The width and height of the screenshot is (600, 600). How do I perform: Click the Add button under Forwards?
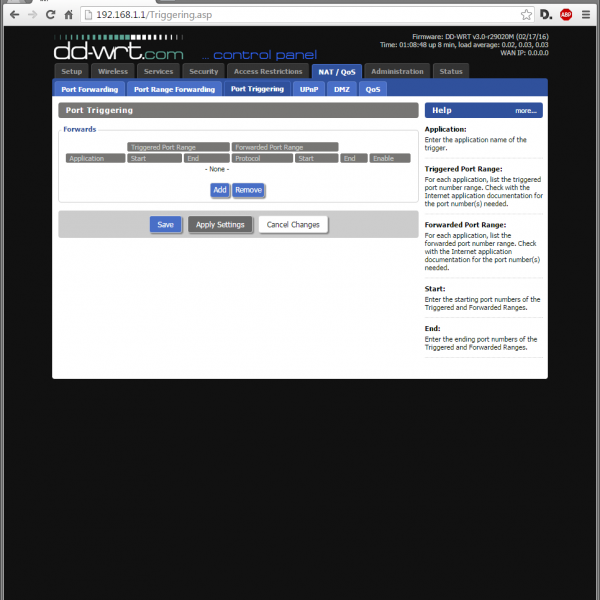click(x=219, y=190)
